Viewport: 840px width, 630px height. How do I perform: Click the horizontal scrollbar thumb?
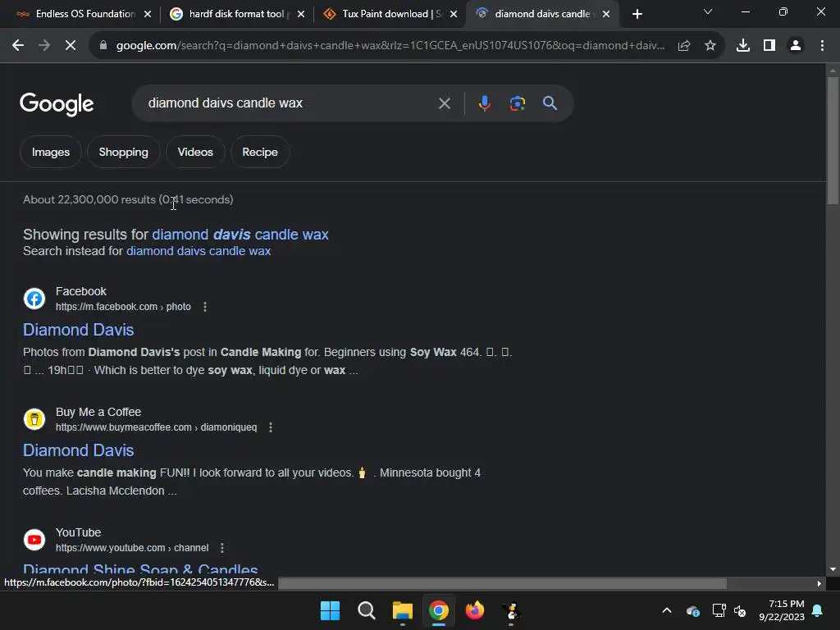[x=503, y=584]
